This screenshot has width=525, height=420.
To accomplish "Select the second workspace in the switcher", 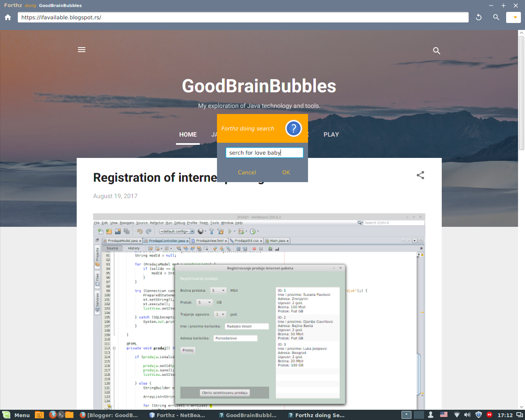I will [418, 415].
